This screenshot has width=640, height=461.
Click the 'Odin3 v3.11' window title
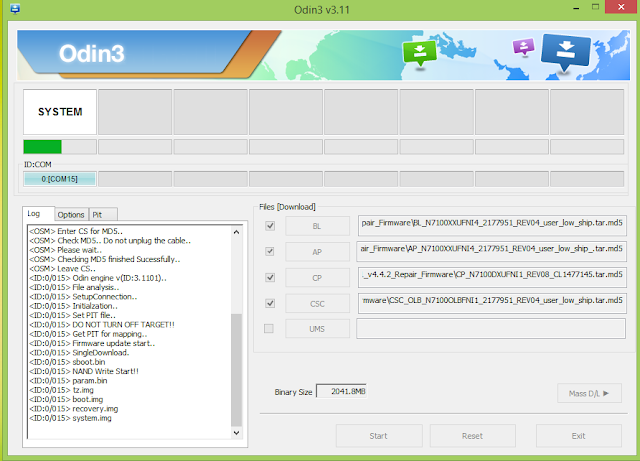tap(322, 10)
